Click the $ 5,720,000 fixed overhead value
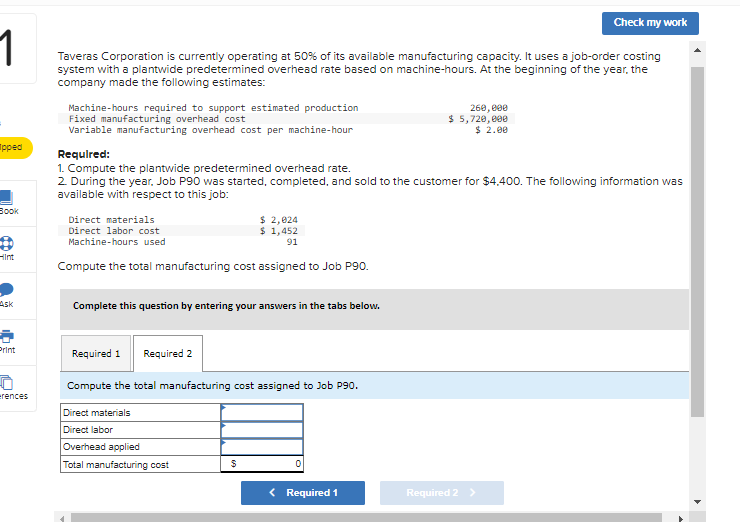Screen dimensions: 740x522 tap(478, 119)
